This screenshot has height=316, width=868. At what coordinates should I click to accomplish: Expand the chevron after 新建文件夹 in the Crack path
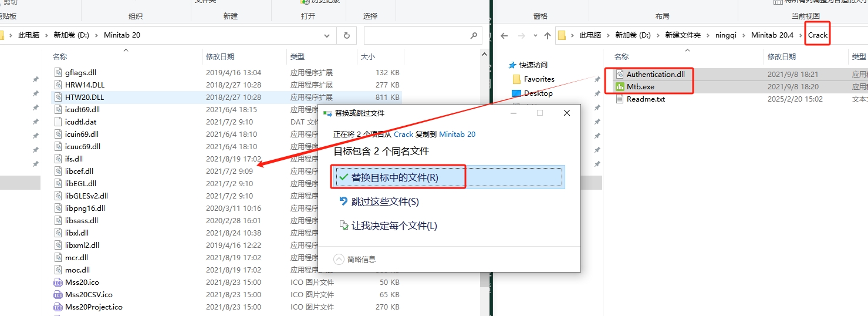coord(708,35)
